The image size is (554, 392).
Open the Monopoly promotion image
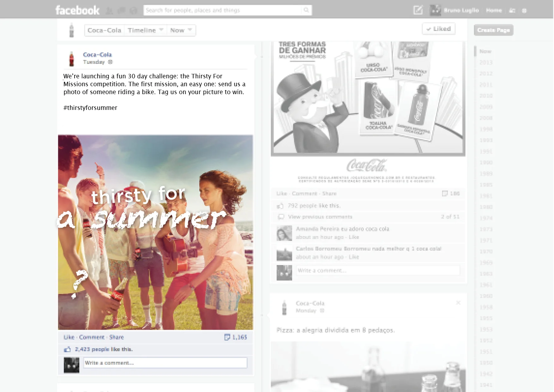coord(368,99)
